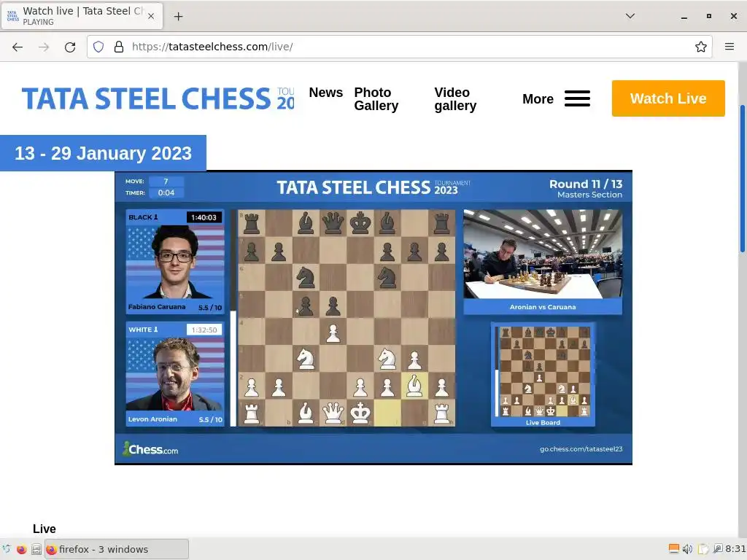Click the white clock 1:32:50
Viewport: 747px width, 560px height.
pos(204,330)
